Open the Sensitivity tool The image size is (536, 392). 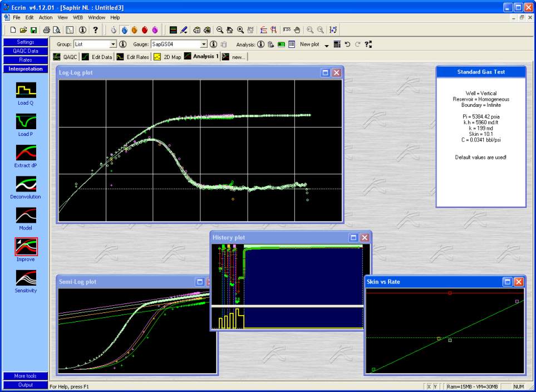click(x=26, y=277)
